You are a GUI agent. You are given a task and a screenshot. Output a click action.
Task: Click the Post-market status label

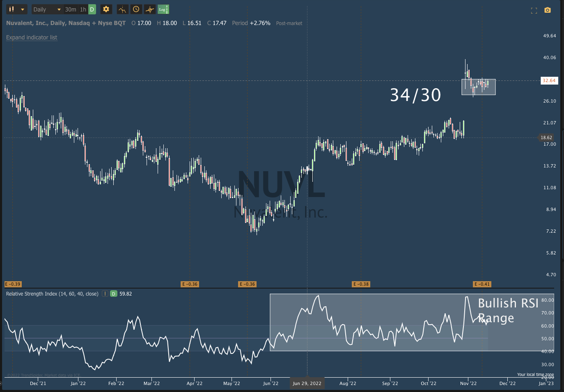(289, 23)
